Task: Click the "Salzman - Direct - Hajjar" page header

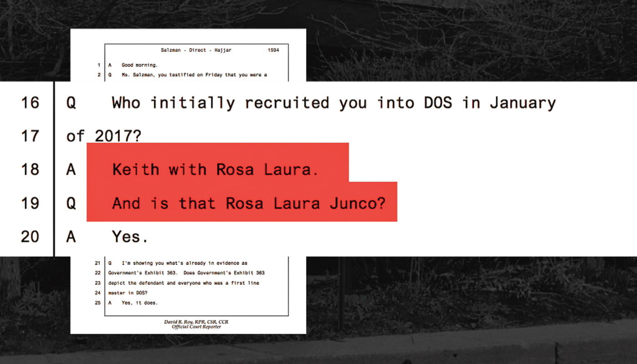Action: pos(196,50)
